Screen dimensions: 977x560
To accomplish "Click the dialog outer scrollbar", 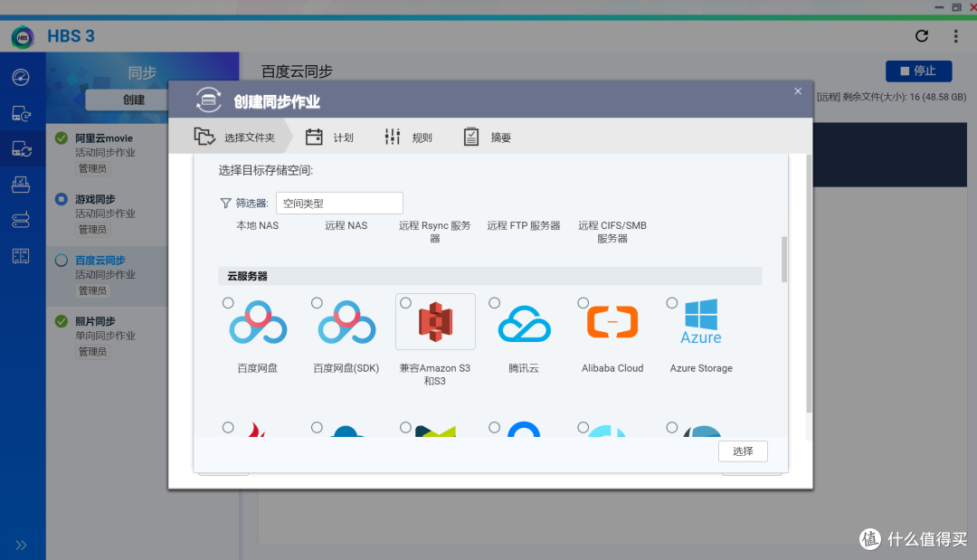I will pos(809,283).
